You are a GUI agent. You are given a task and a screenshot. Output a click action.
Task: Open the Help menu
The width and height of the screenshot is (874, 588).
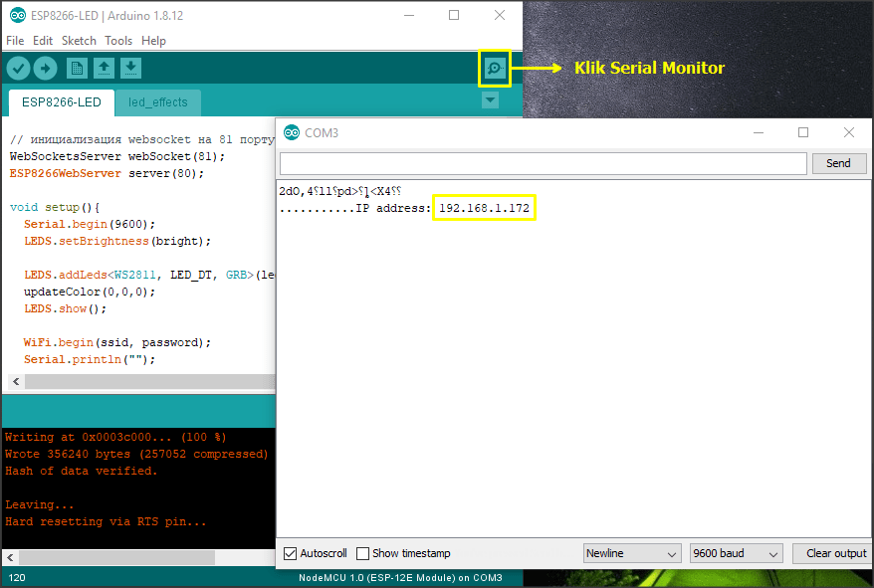pyautogui.click(x=153, y=41)
